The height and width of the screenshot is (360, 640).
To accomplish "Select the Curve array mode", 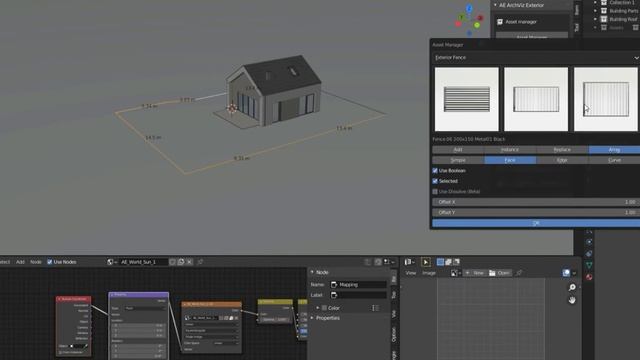I will (614, 160).
